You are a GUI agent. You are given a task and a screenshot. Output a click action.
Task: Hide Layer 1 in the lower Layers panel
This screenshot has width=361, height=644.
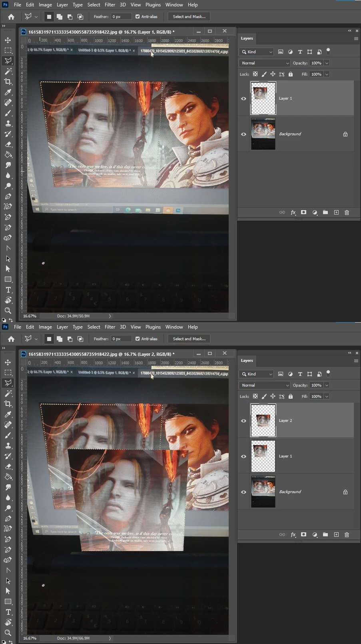pos(243,456)
